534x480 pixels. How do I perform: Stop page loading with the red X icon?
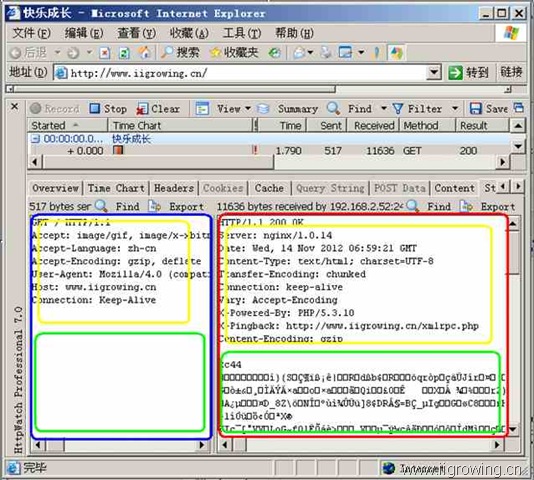(x=105, y=53)
